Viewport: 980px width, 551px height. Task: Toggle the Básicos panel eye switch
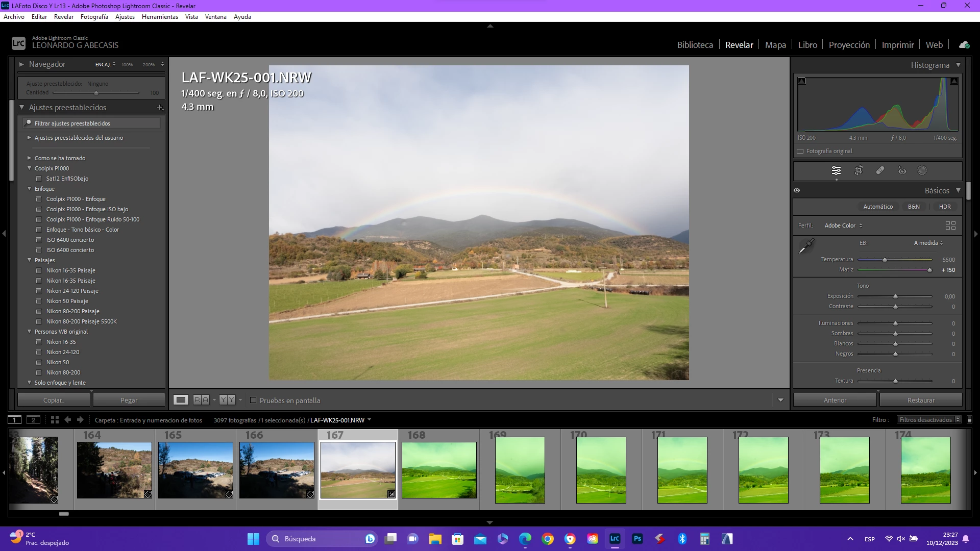click(x=797, y=190)
